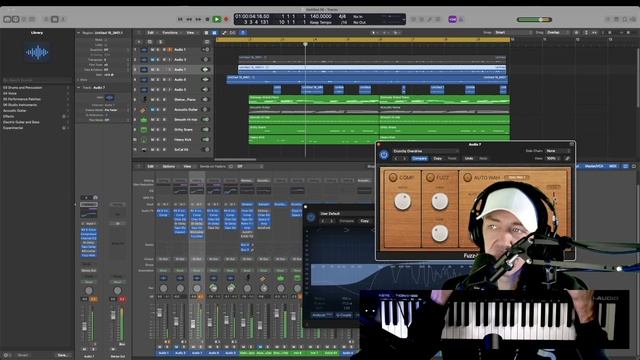Viewport: 640px width, 360px height.
Task: Click the waveform icon in the Library
Action: pyautogui.click(x=37, y=52)
